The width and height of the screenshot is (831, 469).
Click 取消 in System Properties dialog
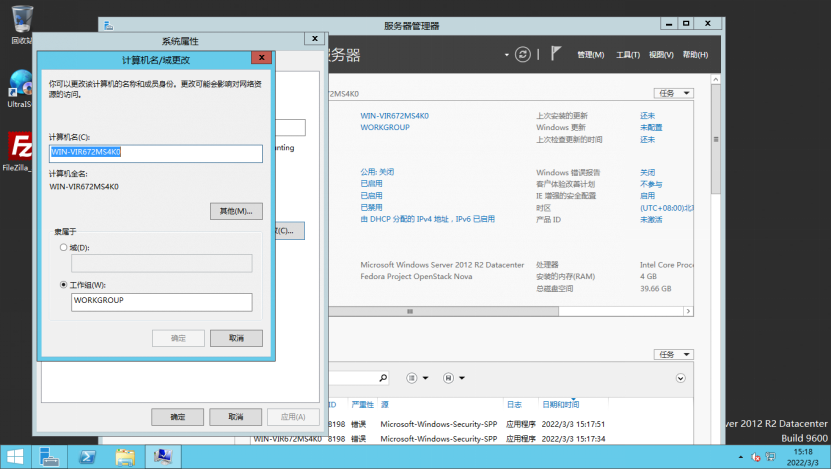pos(236,417)
